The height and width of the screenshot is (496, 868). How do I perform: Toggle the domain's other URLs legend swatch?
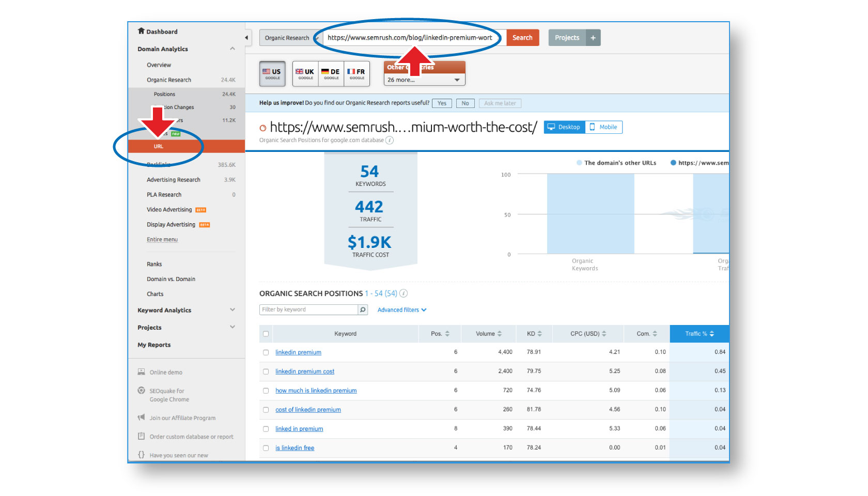[579, 163]
